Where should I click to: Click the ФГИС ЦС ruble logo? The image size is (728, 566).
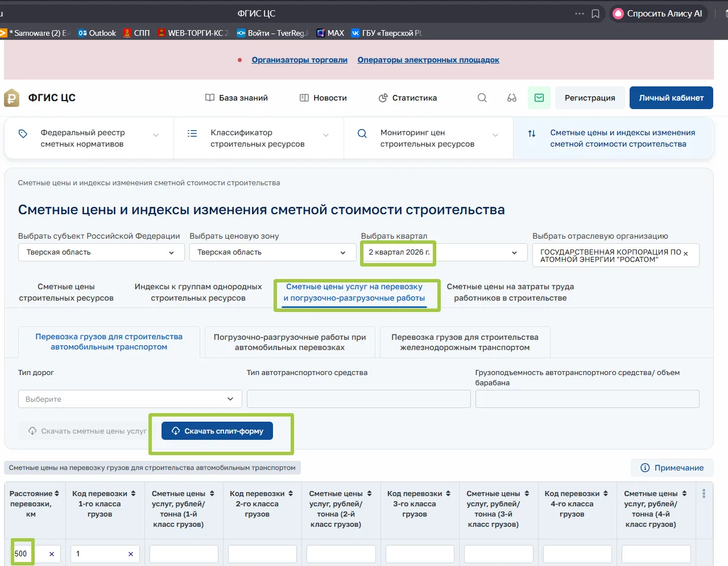pos(12,98)
